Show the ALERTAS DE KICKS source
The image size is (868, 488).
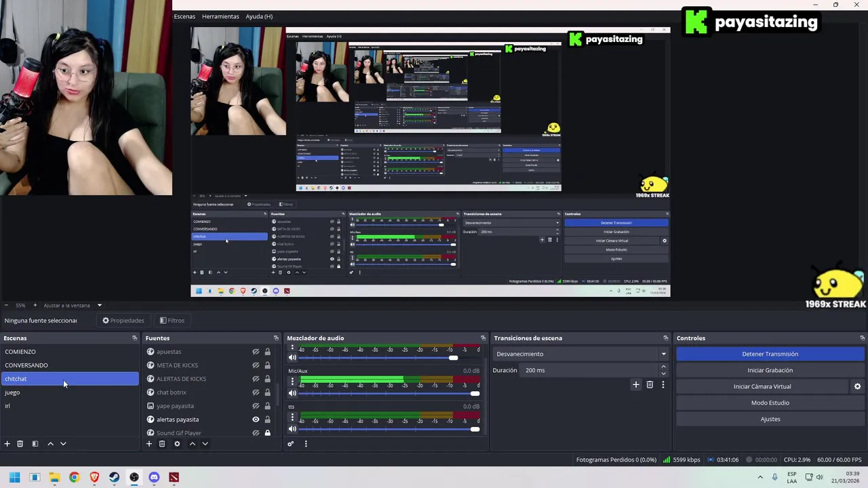pos(256,379)
